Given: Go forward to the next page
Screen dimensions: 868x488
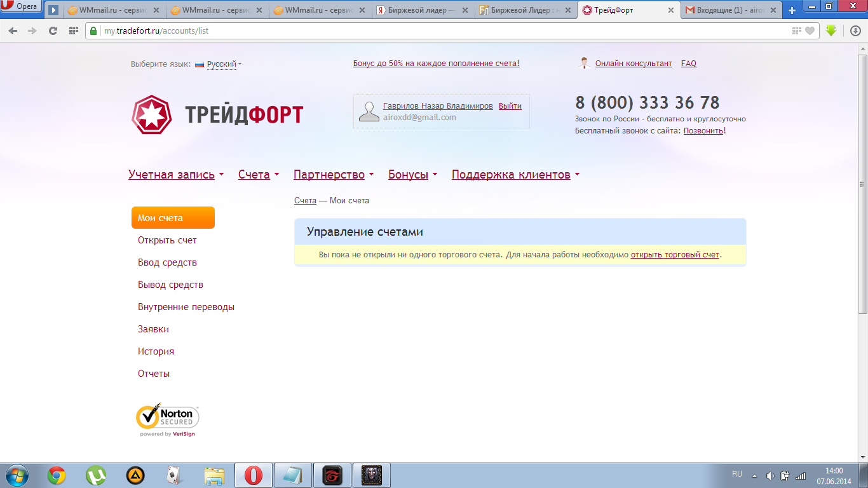Looking at the screenshot, I should (x=32, y=30).
